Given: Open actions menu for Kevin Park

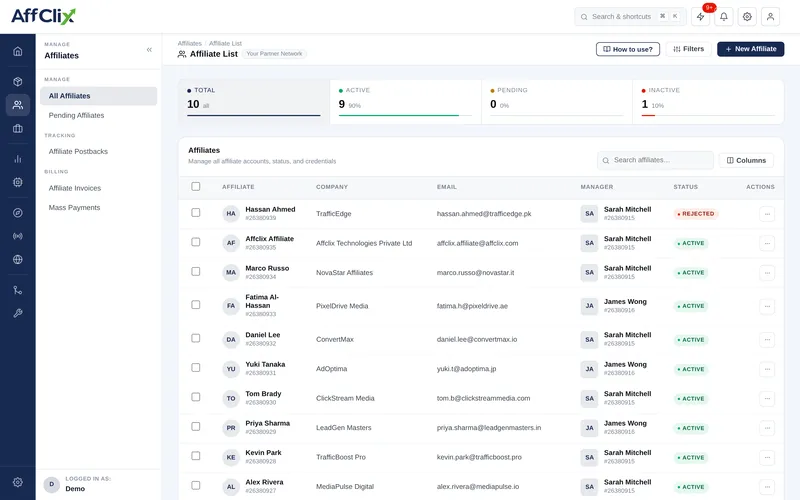Looking at the screenshot, I should [x=767, y=458].
